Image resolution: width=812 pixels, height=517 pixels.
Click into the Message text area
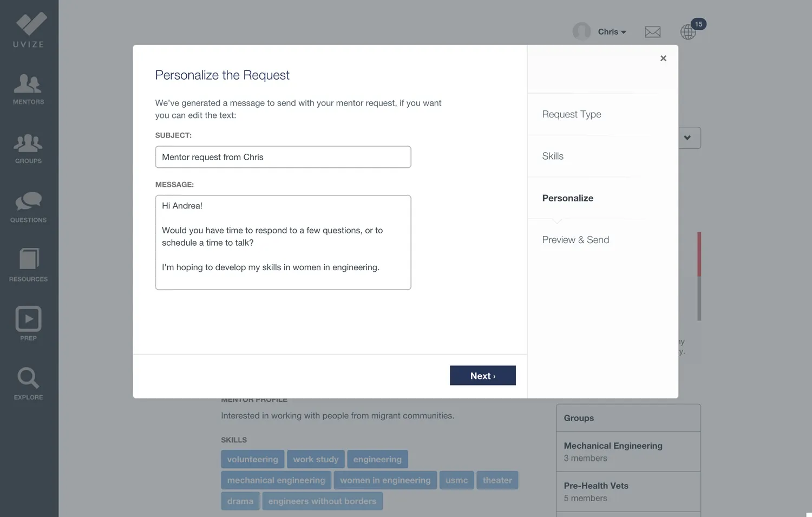pos(283,242)
